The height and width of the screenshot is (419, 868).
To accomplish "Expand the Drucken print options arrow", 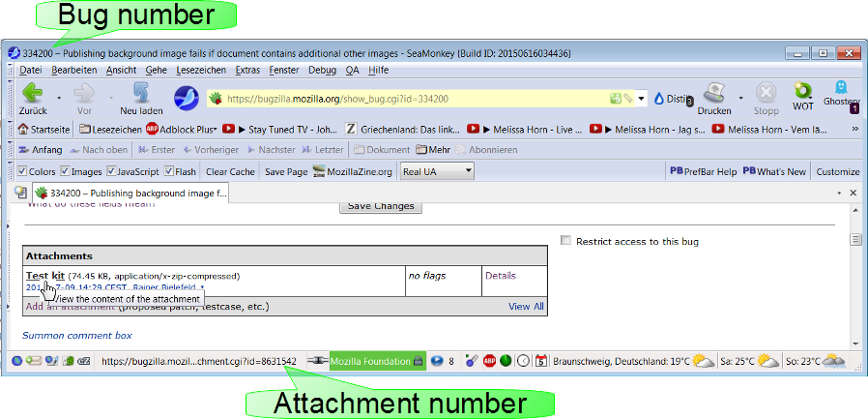I will coord(740,99).
